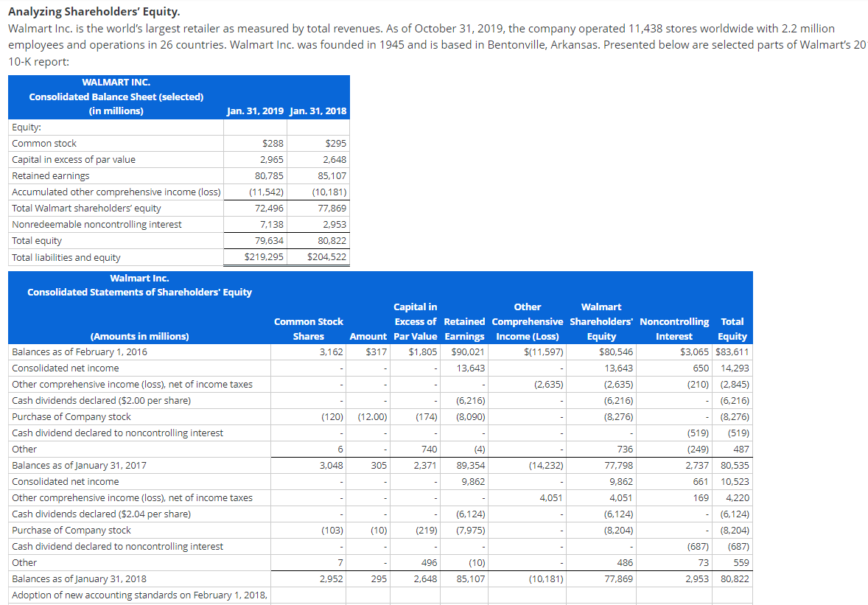Click the 89,354 retained earnings balance

pos(471,466)
